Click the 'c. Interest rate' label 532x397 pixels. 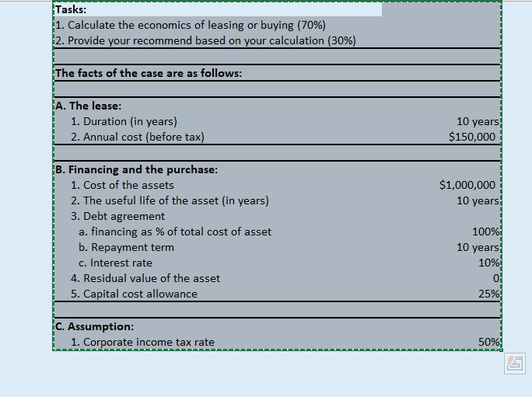click(115, 263)
